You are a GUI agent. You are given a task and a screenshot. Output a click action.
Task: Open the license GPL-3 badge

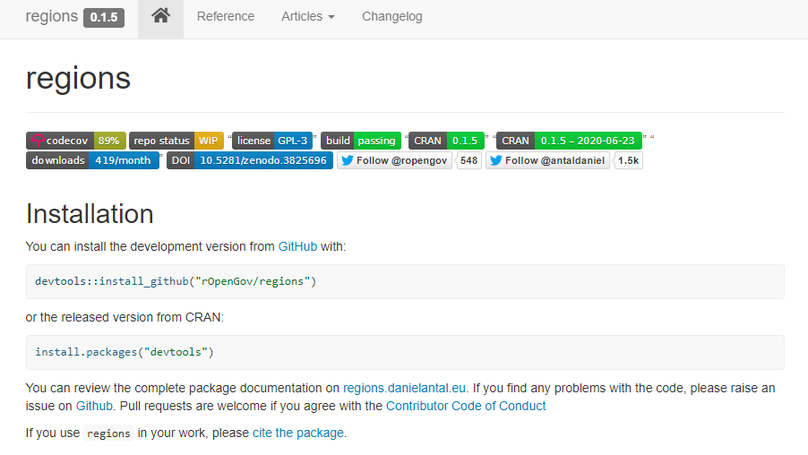[273, 141]
